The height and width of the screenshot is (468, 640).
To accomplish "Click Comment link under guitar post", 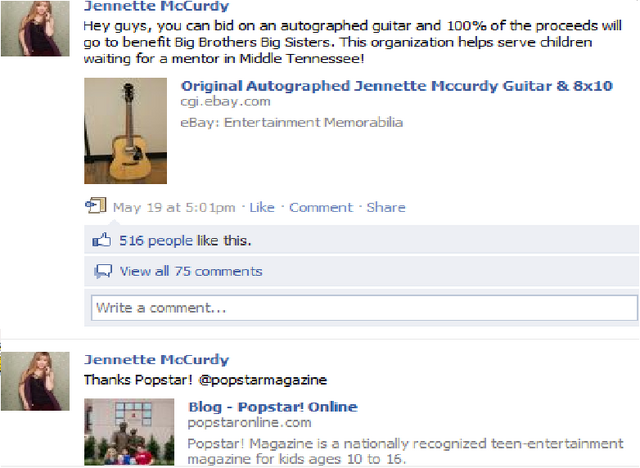I will coord(321,207).
